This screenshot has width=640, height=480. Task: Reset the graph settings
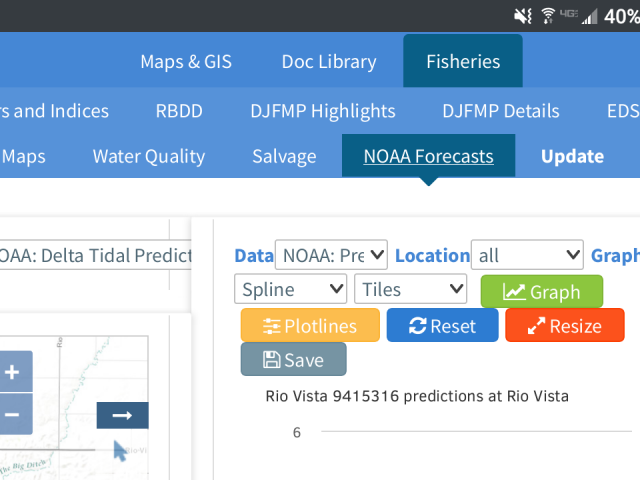click(x=442, y=325)
